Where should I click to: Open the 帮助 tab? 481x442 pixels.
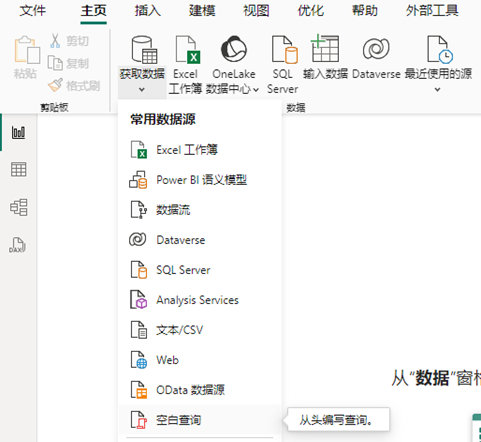pyautogui.click(x=365, y=11)
